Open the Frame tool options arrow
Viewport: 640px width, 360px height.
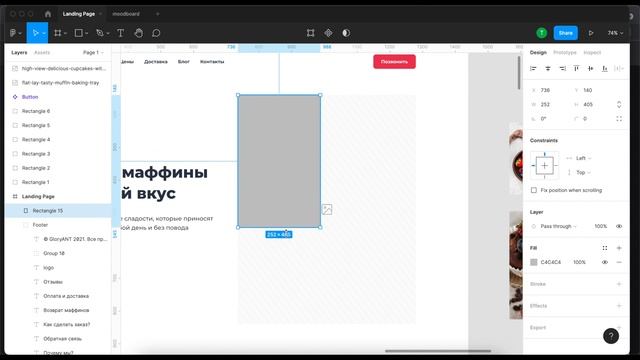click(65, 33)
